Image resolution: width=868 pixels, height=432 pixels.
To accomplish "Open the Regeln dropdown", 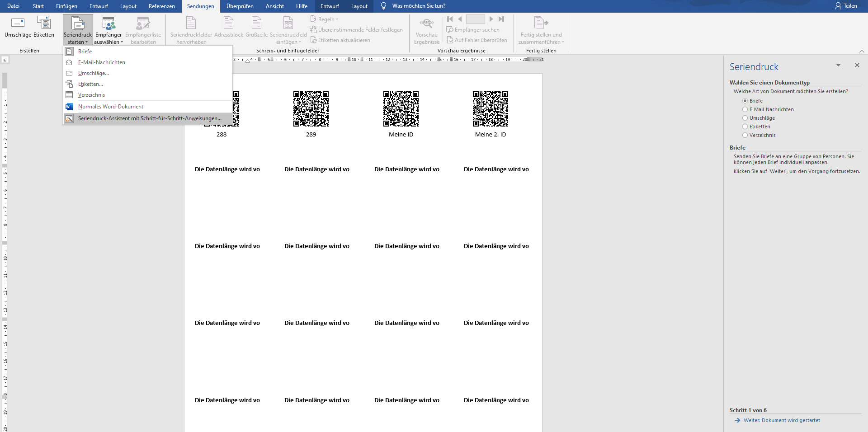I will [324, 19].
